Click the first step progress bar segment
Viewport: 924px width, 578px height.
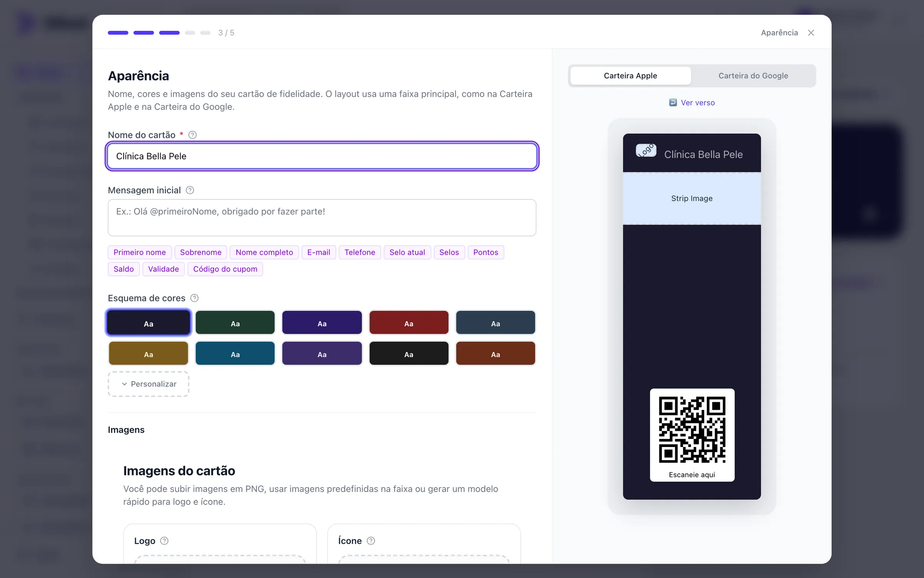tap(118, 33)
